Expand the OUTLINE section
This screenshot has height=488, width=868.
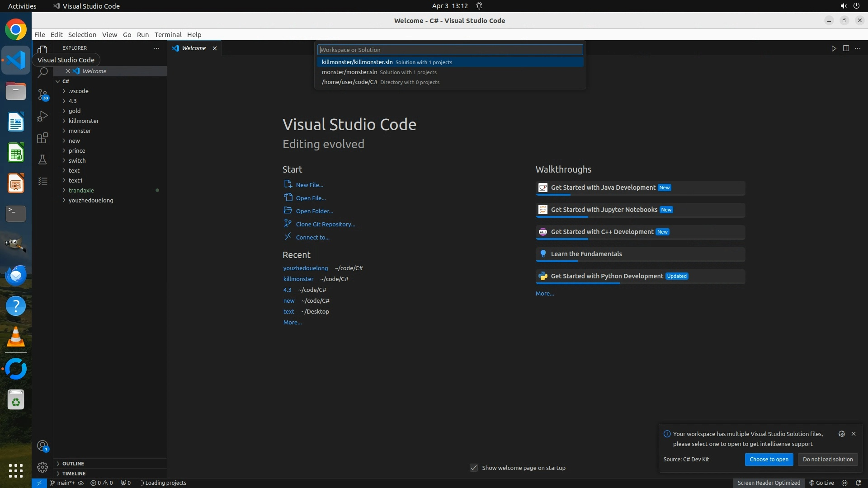73,464
